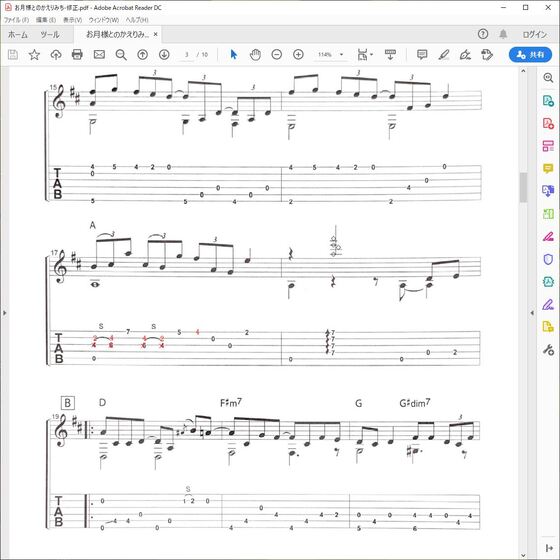The height and width of the screenshot is (560, 560).
Task: Collapse right pane with bottom arrow icon
Action: coord(549,548)
